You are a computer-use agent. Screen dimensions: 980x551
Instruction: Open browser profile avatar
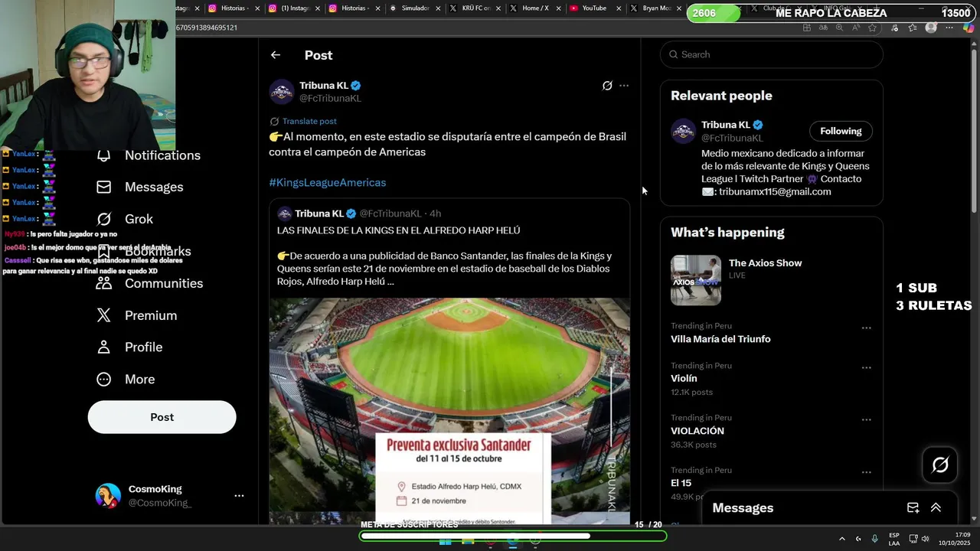pos(931,28)
